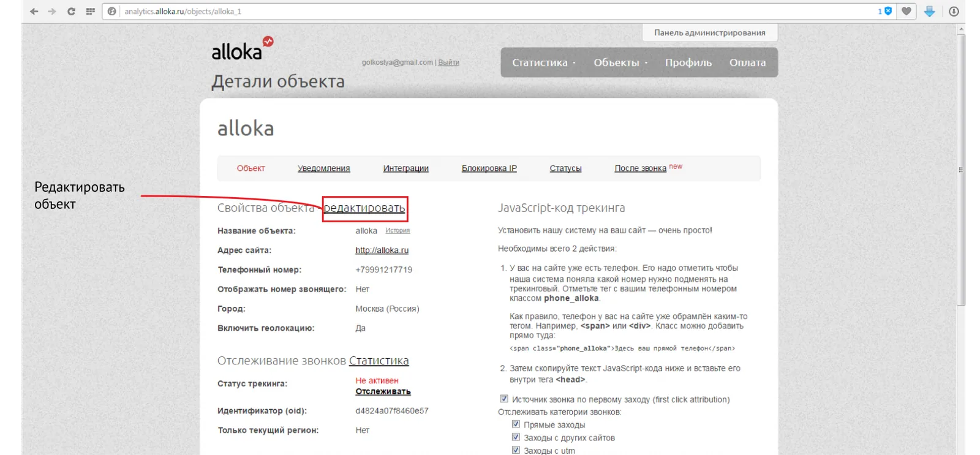Click the Отслеживать link
Screen dimensions: 980x455
click(383, 391)
